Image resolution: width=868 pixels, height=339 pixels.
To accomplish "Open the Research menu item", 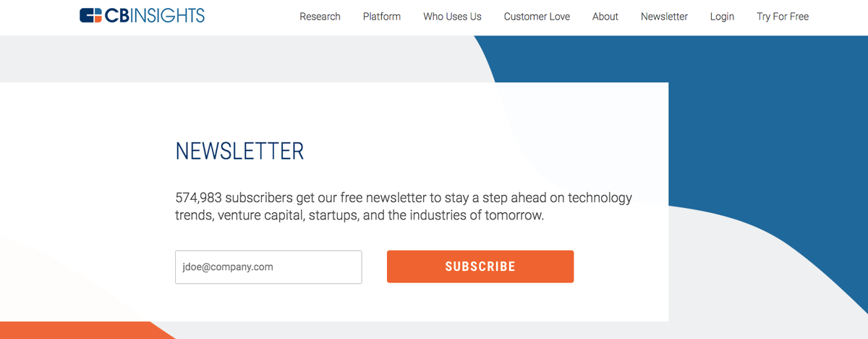I will click(x=320, y=17).
